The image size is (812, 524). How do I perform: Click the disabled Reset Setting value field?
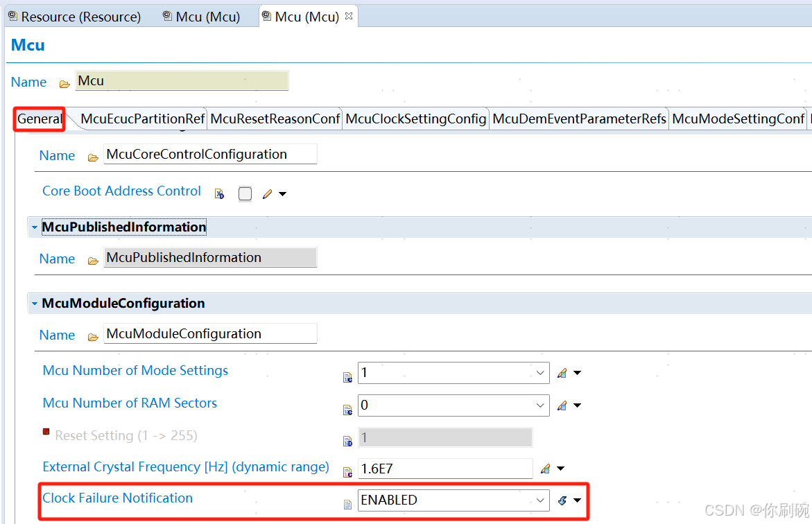coord(445,437)
